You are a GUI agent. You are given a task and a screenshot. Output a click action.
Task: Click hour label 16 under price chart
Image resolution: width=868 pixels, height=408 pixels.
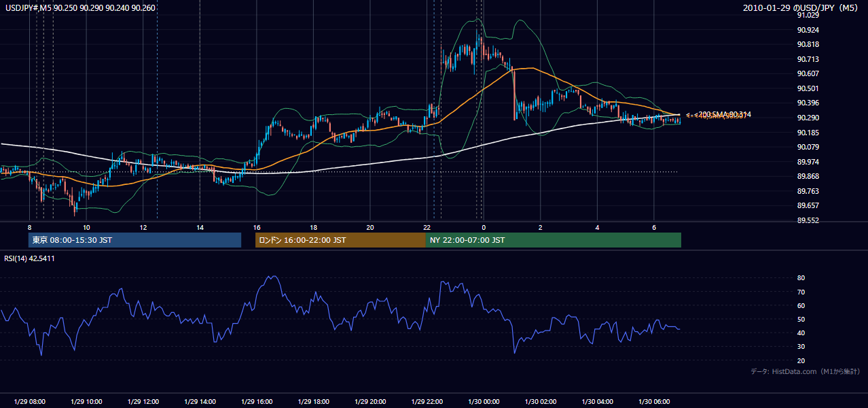coord(257,227)
